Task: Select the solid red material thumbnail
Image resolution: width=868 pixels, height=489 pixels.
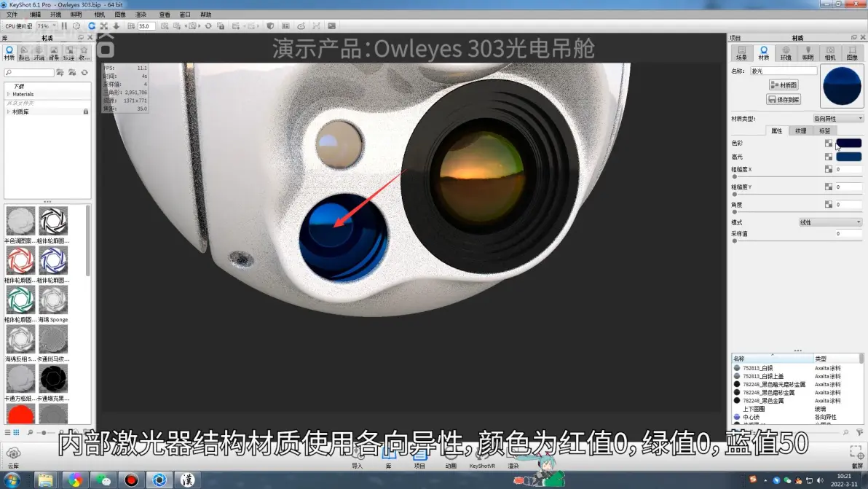Action: pyautogui.click(x=20, y=414)
